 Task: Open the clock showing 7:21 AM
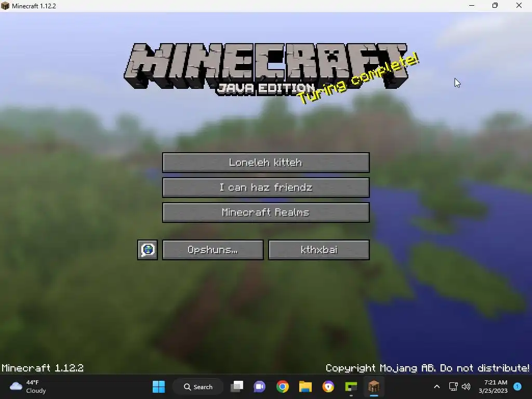(x=493, y=387)
